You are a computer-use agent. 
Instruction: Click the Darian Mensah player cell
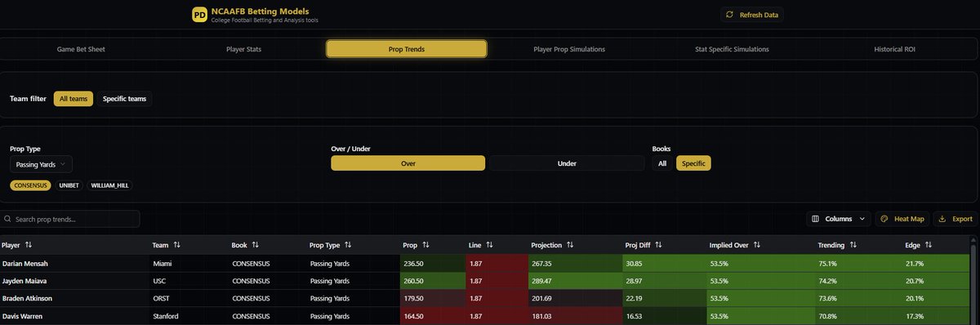(75, 264)
